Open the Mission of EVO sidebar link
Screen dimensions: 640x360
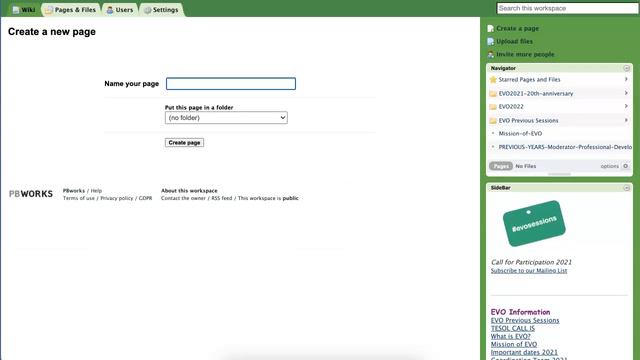[514, 344]
